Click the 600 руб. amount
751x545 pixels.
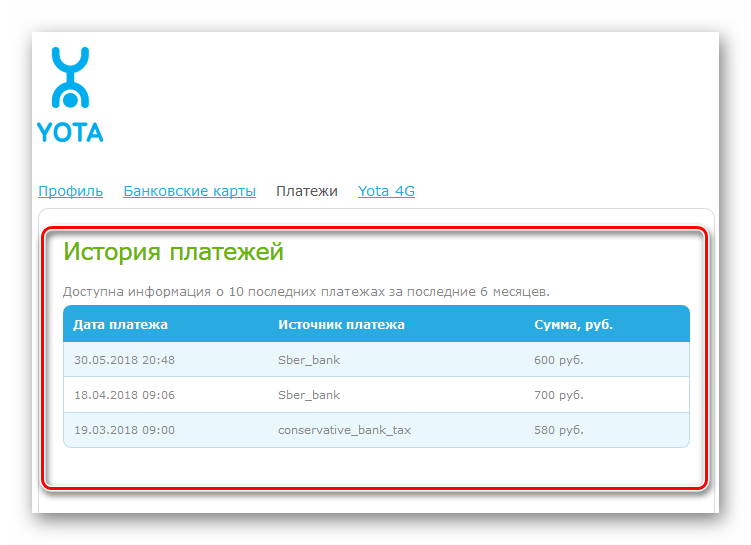(x=559, y=360)
